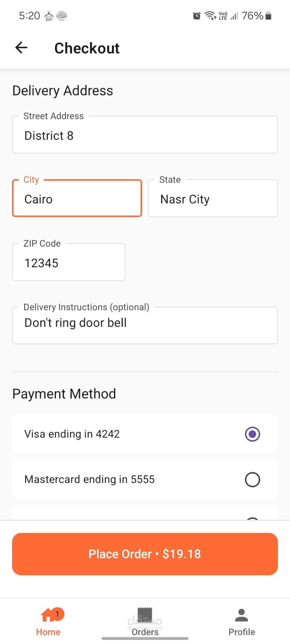Edit the State field Nasr City
The height and width of the screenshot is (644, 290).
click(x=213, y=199)
